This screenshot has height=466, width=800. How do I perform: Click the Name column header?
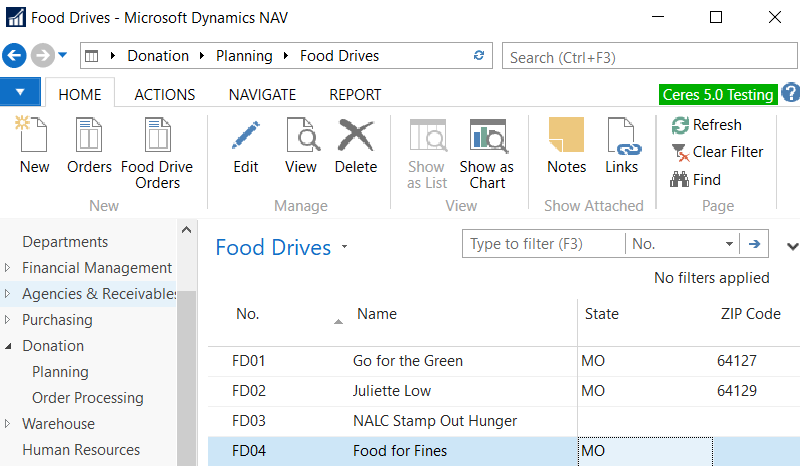point(377,314)
